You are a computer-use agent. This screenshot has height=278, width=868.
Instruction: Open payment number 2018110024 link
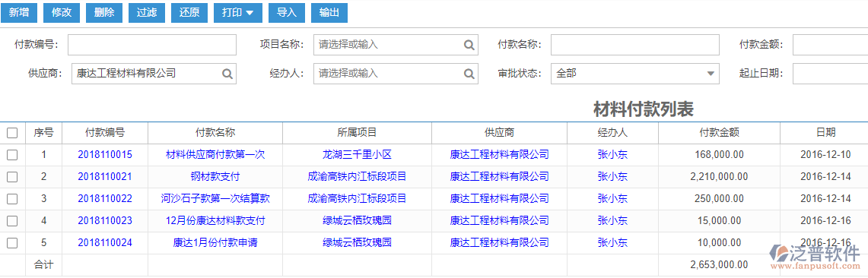[x=105, y=242]
